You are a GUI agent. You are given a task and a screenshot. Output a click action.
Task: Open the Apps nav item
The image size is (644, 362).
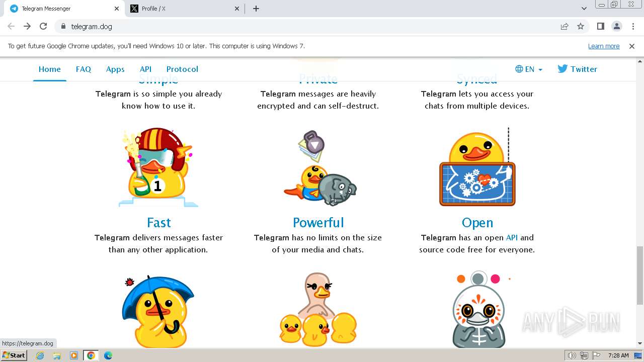(115, 69)
